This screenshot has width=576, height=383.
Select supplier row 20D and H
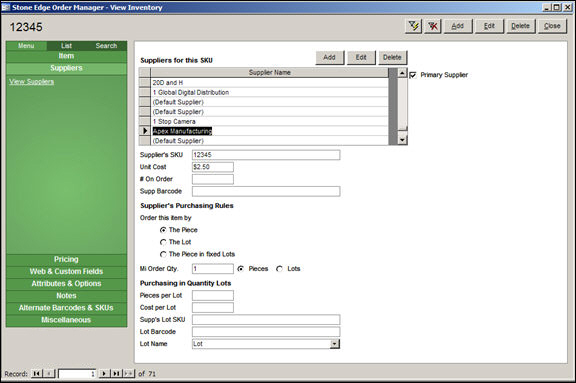(x=269, y=83)
